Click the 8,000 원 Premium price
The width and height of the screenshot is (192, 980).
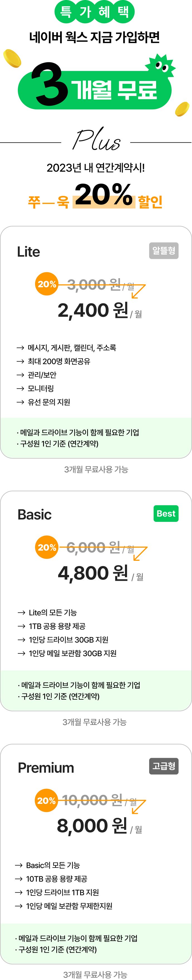coord(92,826)
